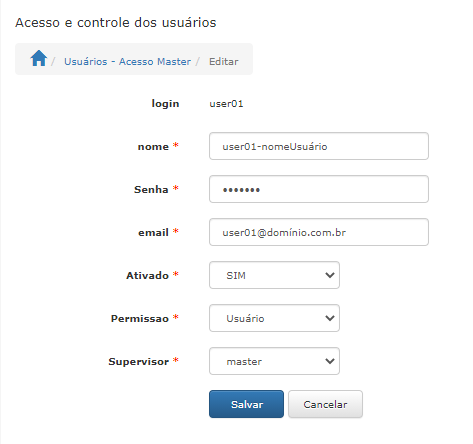Viewport: 473px width, 444px height.
Task: Click the nome field label
Action: pyautogui.click(x=153, y=147)
